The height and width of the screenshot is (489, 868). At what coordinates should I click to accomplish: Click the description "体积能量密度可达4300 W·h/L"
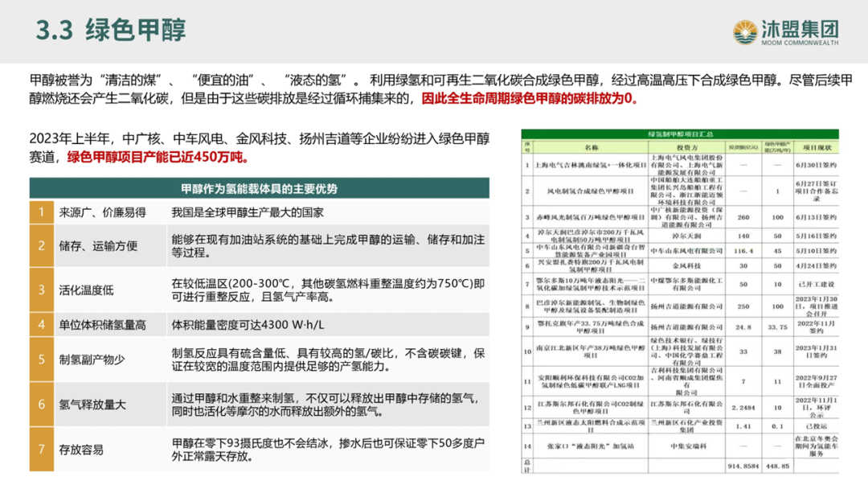tap(248, 325)
